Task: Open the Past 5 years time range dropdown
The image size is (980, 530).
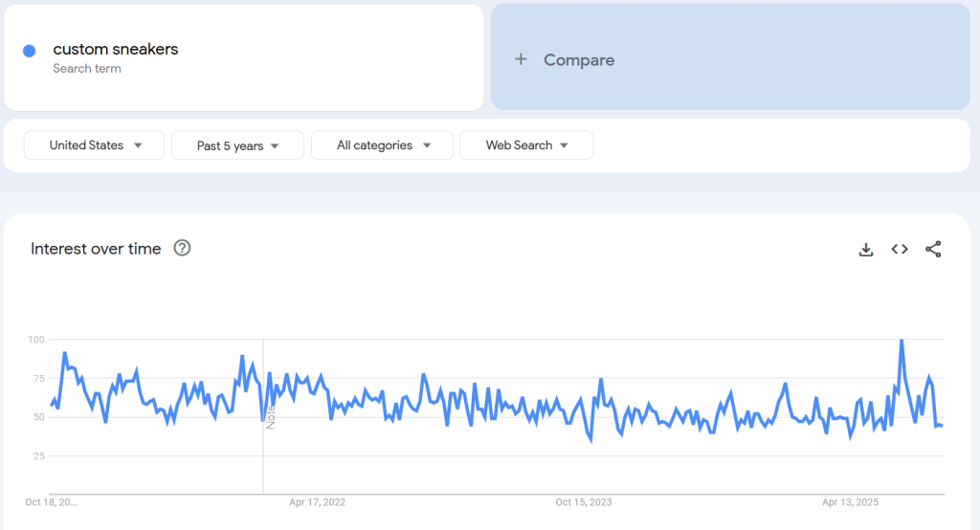Action: click(x=237, y=145)
